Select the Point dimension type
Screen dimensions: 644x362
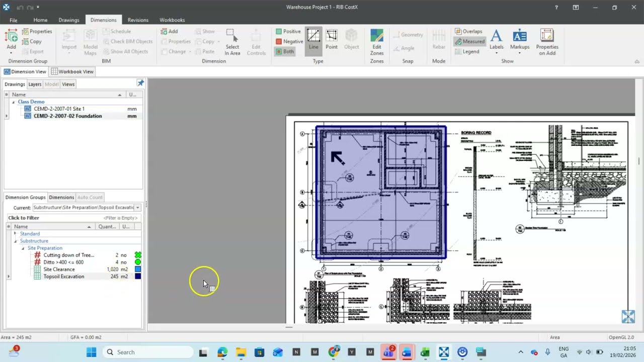(x=332, y=40)
